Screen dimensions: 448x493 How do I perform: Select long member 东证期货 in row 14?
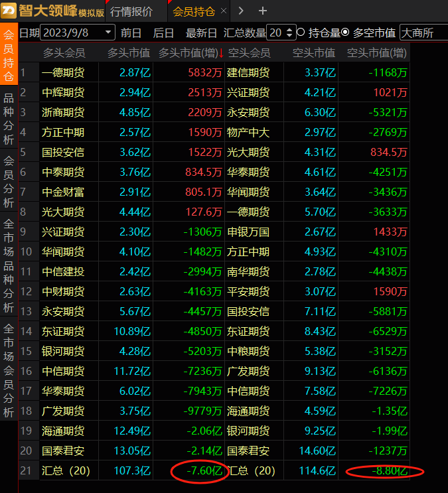coord(63,331)
